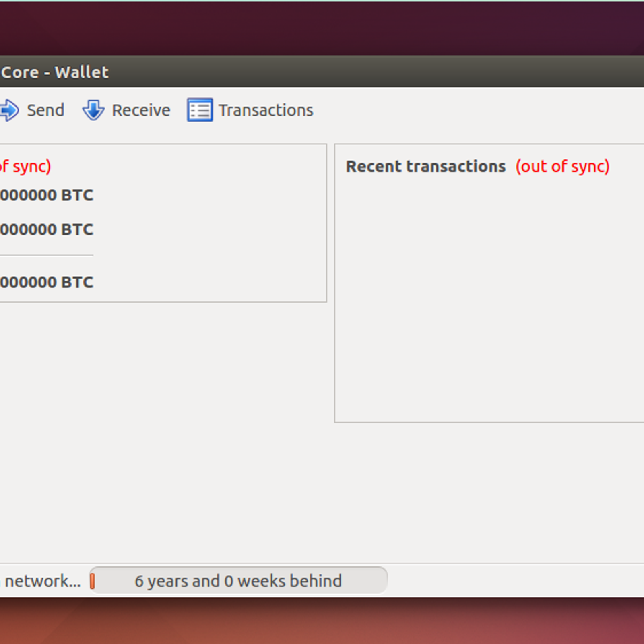This screenshot has width=644, height=644.
Task: Open the Transactions tab label
Action: pos(266,110)
